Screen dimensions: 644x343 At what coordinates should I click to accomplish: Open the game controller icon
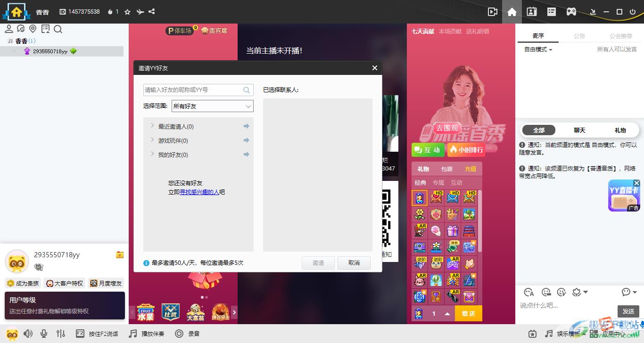click(571, 12)
